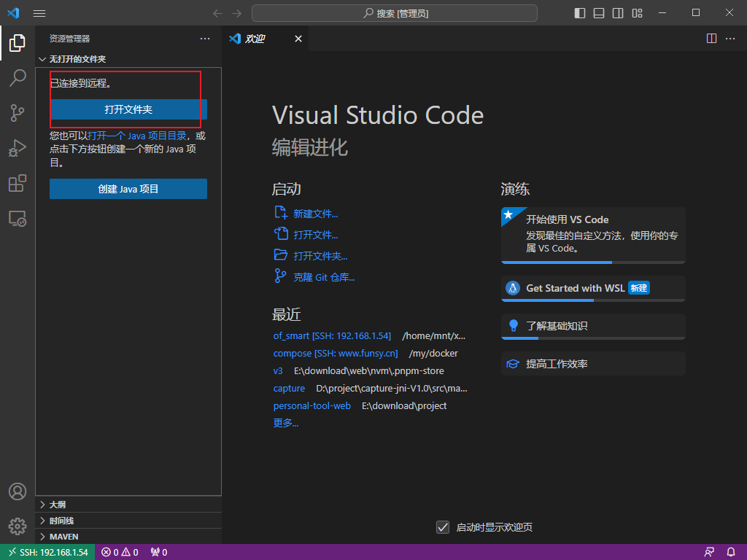Go forward with the right arrow
747x560 pixels.
(x=237, y=13)
